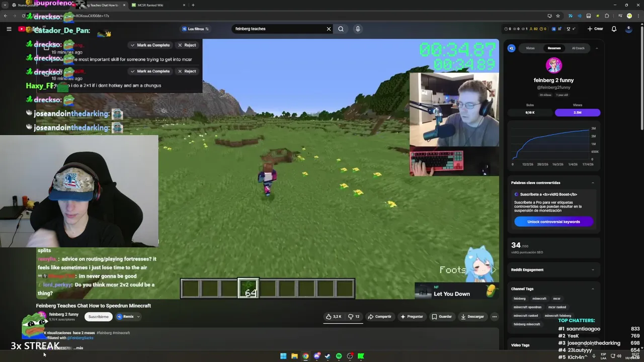Screen dimensions: 644x362
Task: Click the install-app icon in address bar
Action: click(549, 16)
